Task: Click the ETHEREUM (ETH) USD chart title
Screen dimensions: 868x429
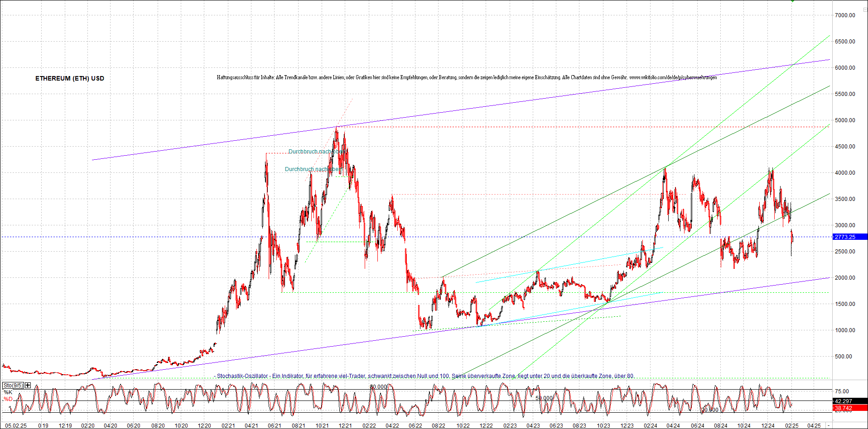Action: pos(69,78)
